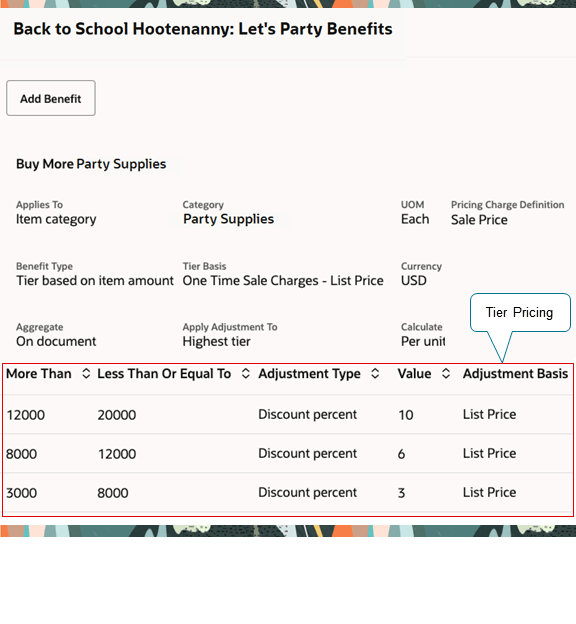Select the Adjustment Type column header
The image size is (576, 624).
point(309,374)
